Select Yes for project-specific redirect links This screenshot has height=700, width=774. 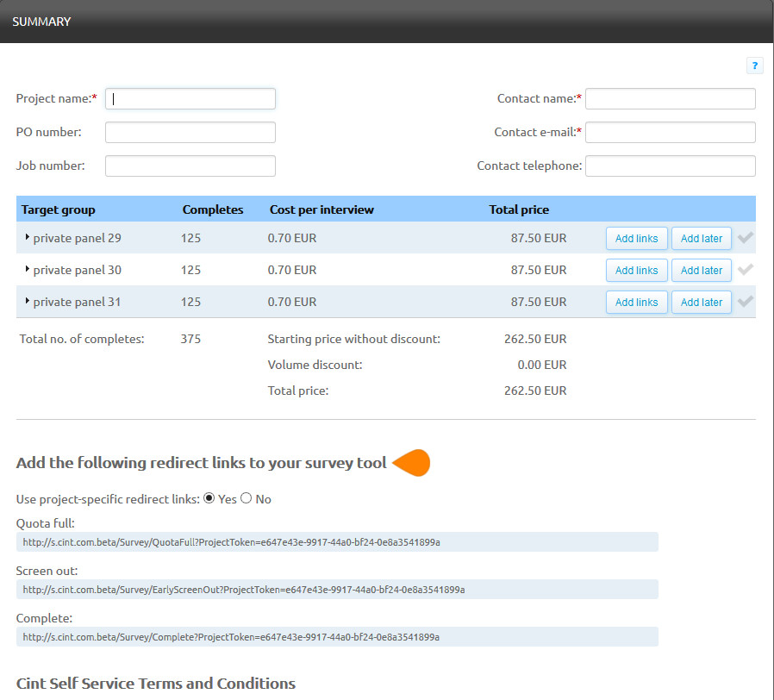[x=209, y=498]
